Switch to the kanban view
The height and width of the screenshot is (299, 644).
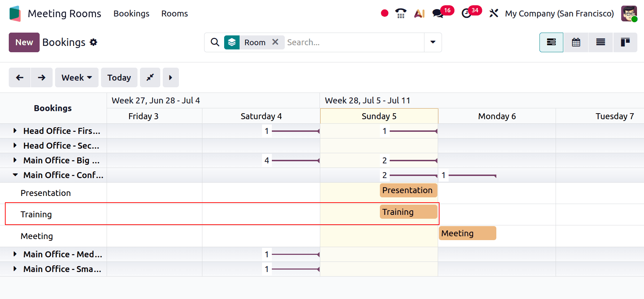pyautogui.click(x=625, y=42)
